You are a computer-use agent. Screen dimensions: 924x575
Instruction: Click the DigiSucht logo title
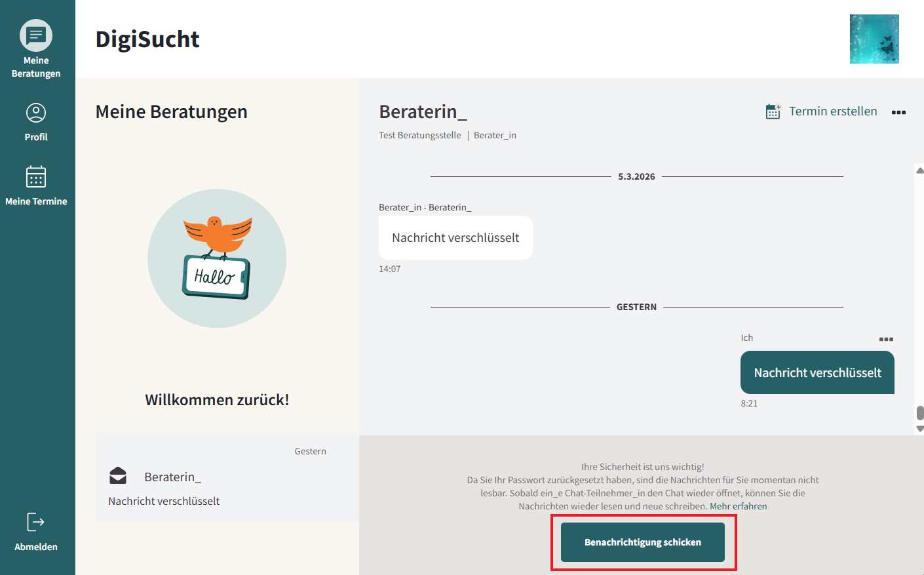pyautogui.click(x=147, y=39)
